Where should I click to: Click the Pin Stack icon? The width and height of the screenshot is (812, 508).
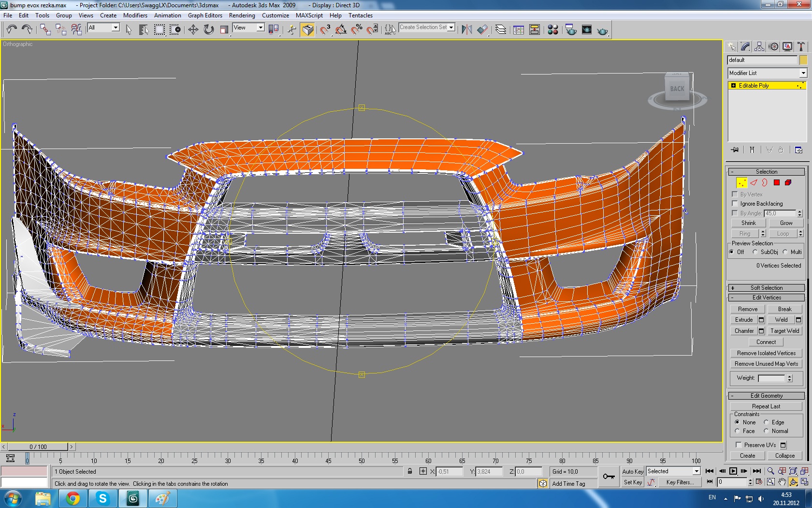pyautogui.click(x=735, y=150)
